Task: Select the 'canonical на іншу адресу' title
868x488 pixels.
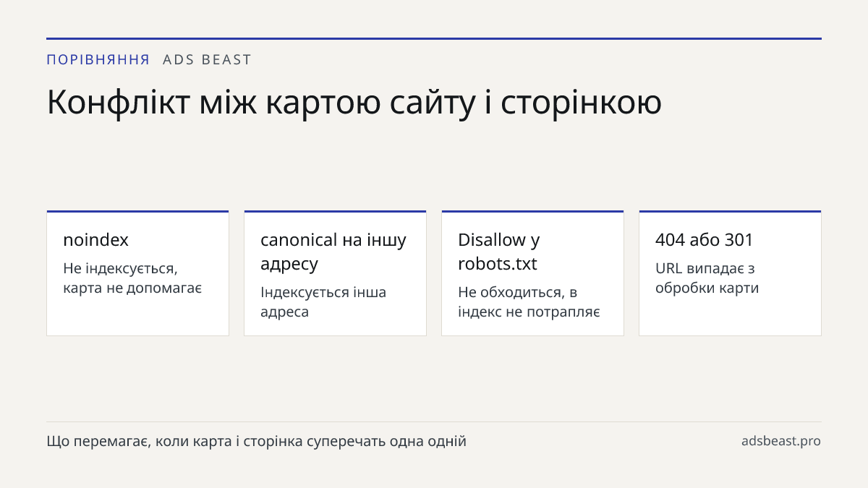Action: (x=333, y=252)
